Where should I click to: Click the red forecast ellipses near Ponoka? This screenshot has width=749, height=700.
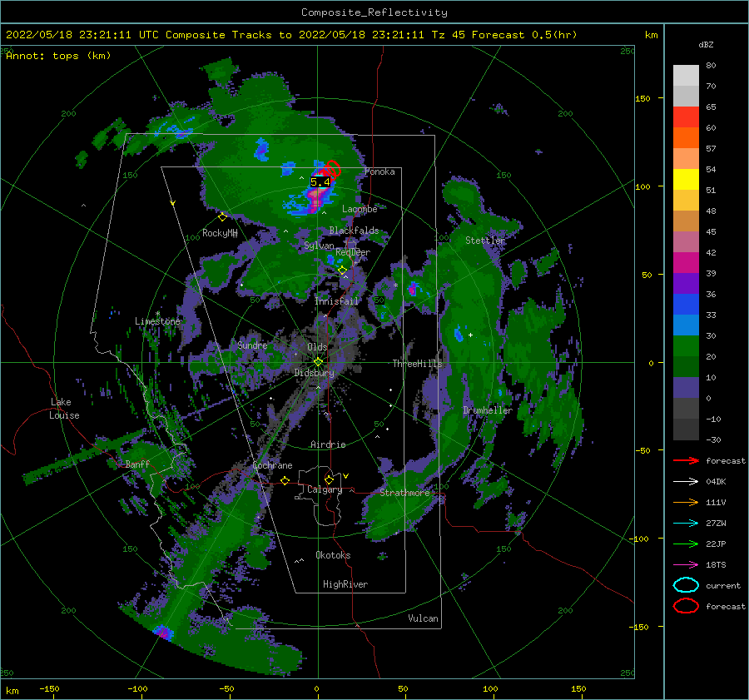[330, 169]
